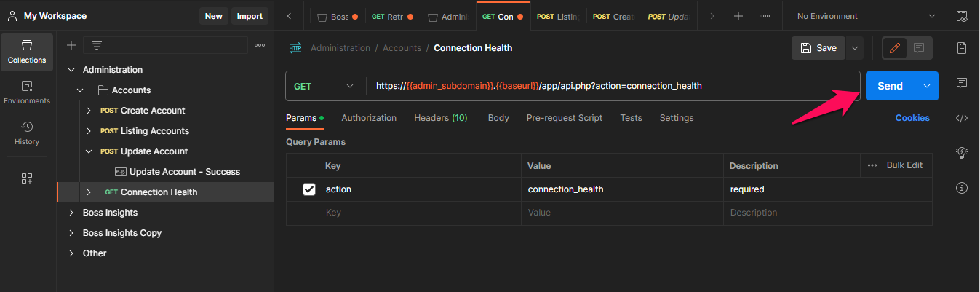This screenshot has height=292, width=980.
Task: Open the Save options dropdown arrow
Action: point(855,48)
